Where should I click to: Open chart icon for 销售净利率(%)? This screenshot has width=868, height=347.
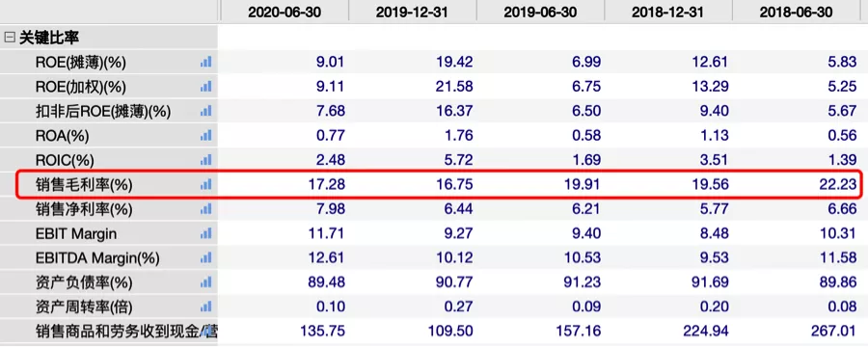pos(206,209)
